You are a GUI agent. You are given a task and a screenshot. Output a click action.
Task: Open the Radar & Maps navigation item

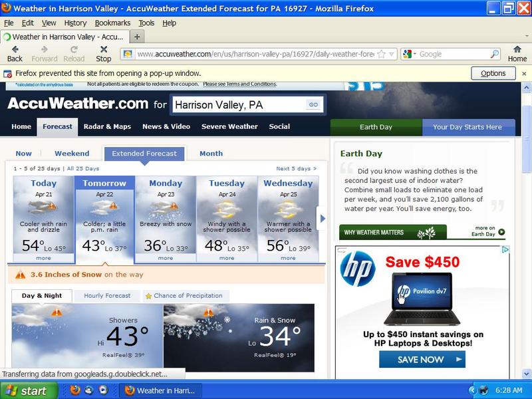tap(107, 126)
